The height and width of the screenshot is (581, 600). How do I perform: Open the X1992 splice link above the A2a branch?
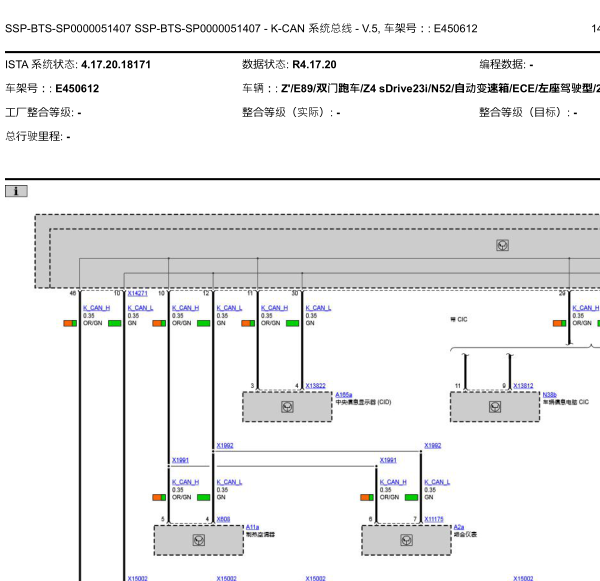pos(432,446)
